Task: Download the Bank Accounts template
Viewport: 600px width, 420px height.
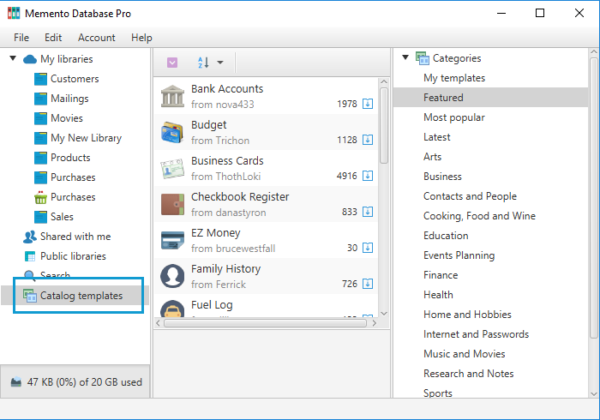Action: [x=367, y=104]
